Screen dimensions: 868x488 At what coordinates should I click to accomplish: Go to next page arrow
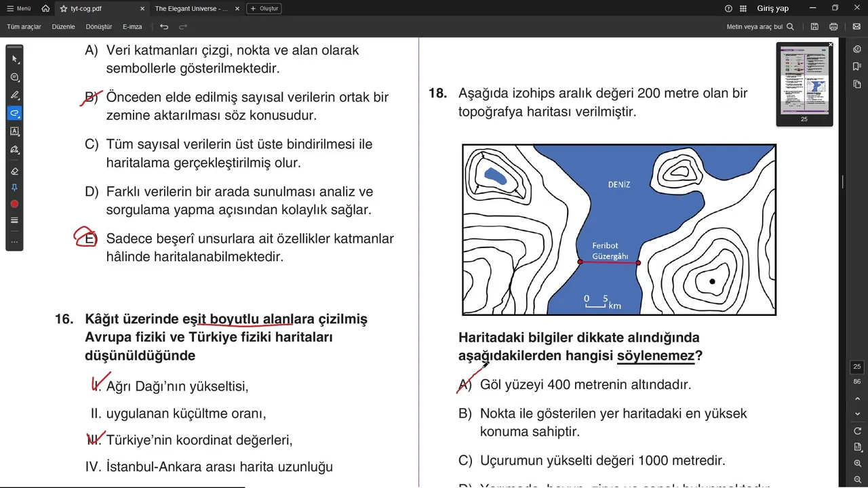coord(857,413)
